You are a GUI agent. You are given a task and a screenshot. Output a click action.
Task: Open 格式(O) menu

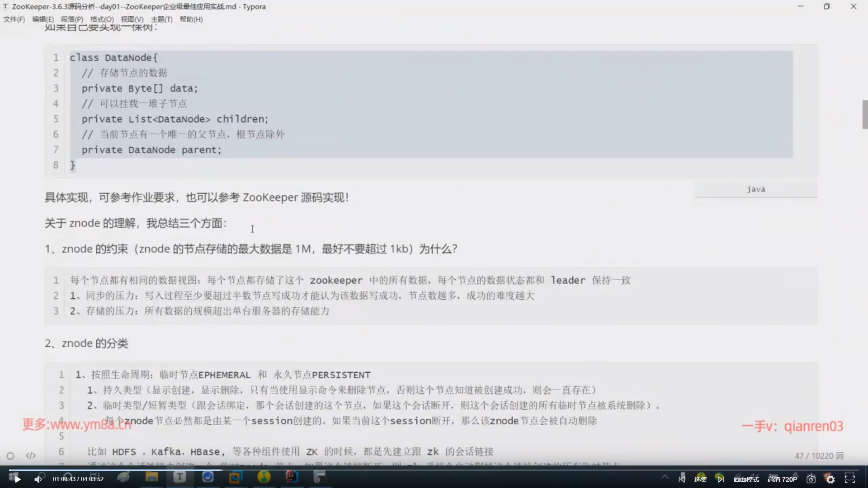coord(102,19)
